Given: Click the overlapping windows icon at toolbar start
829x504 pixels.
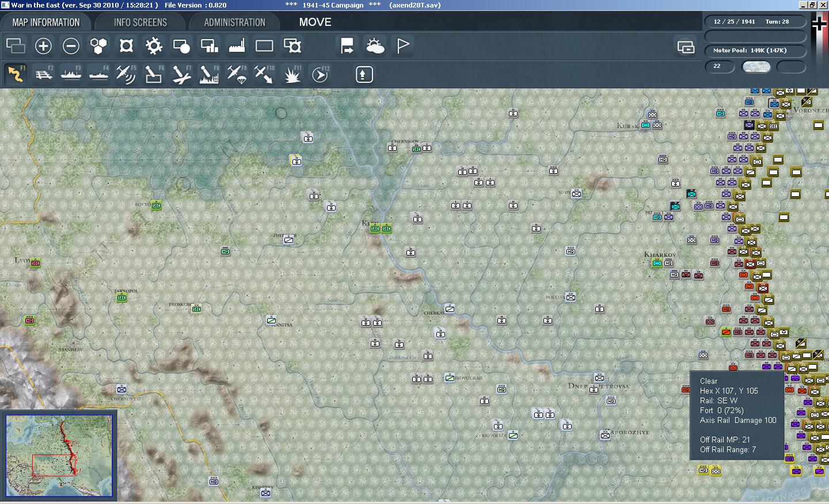Looking at the screenshot, I should [x=16, y=46].
